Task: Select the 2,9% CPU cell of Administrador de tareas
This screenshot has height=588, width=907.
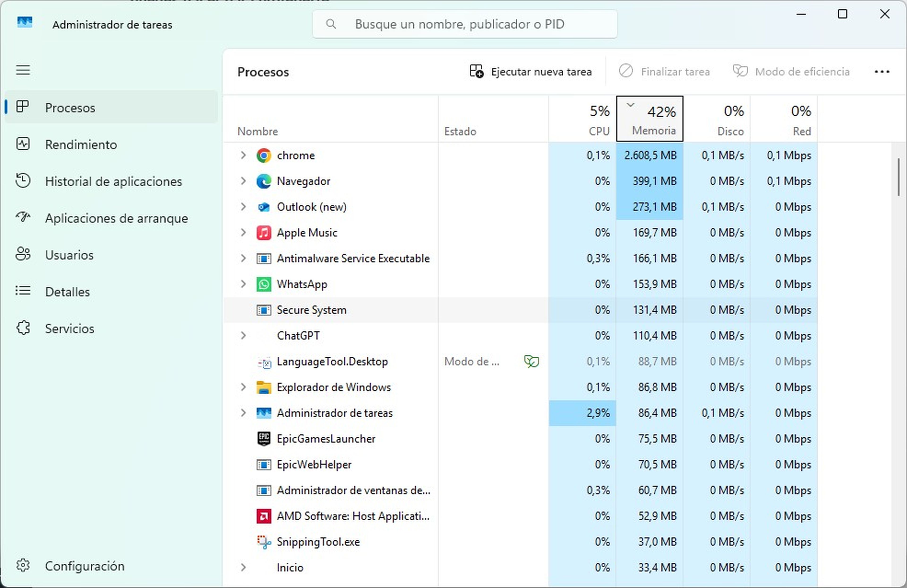Action: [x=582, y=413]
